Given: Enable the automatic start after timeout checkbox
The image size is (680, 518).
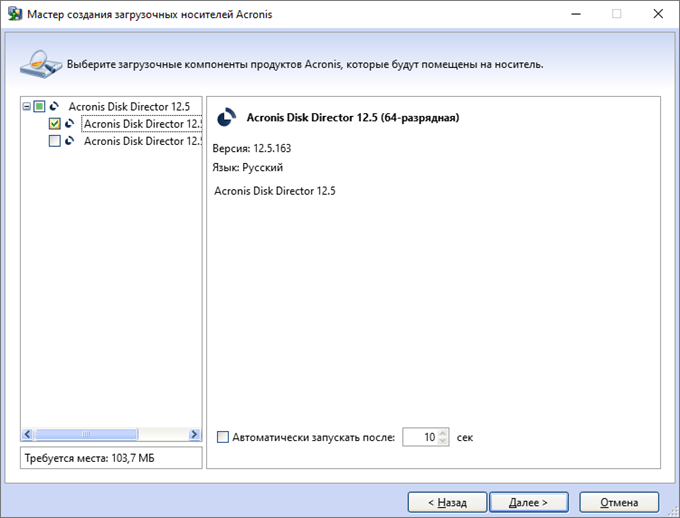Looking at the screenshot, I should (222, 437).
